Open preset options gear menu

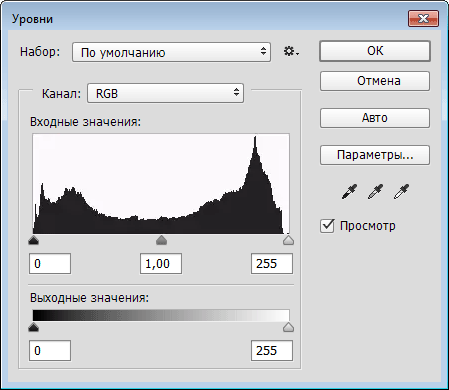291,52
